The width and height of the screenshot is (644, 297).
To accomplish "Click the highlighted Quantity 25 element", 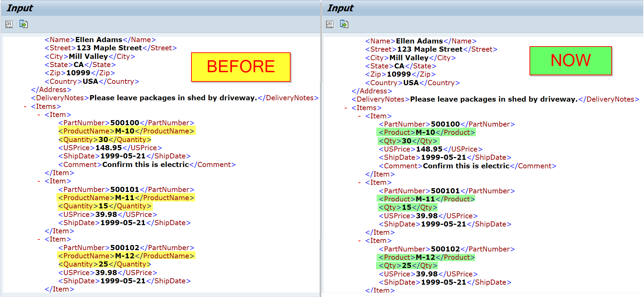I will 105,264.
